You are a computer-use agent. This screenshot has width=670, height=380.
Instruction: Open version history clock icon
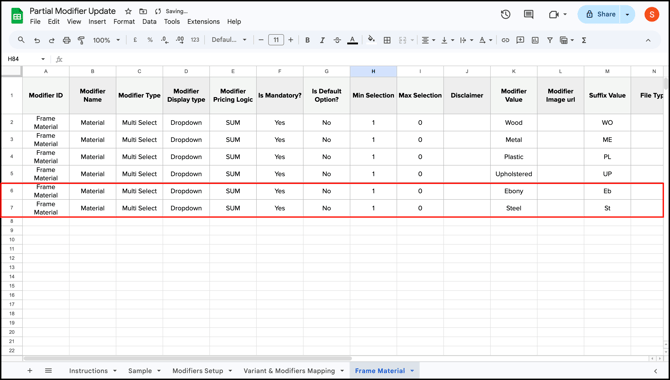[x=505, y=15]
